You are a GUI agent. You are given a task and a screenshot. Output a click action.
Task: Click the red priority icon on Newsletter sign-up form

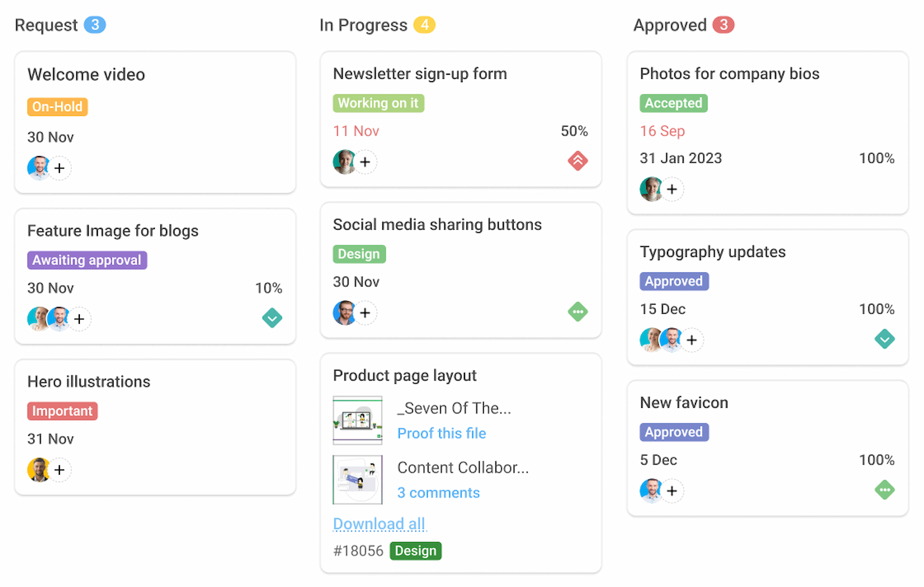[577, 161]
